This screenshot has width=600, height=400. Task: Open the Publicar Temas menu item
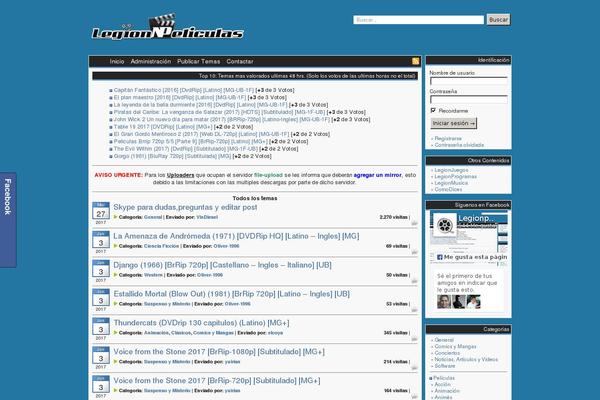(199, 61)
